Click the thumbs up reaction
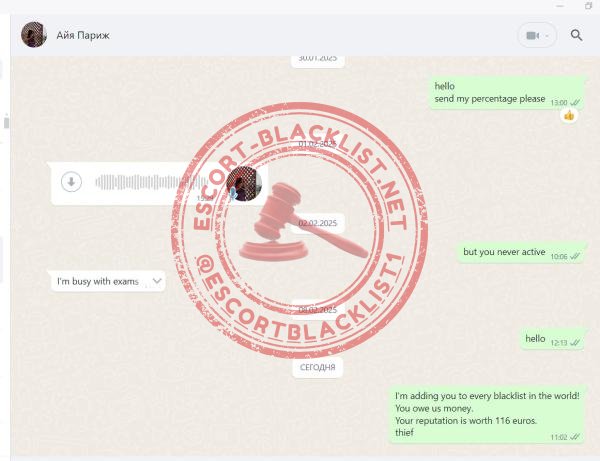600x461 pixels. pos(569,115)
